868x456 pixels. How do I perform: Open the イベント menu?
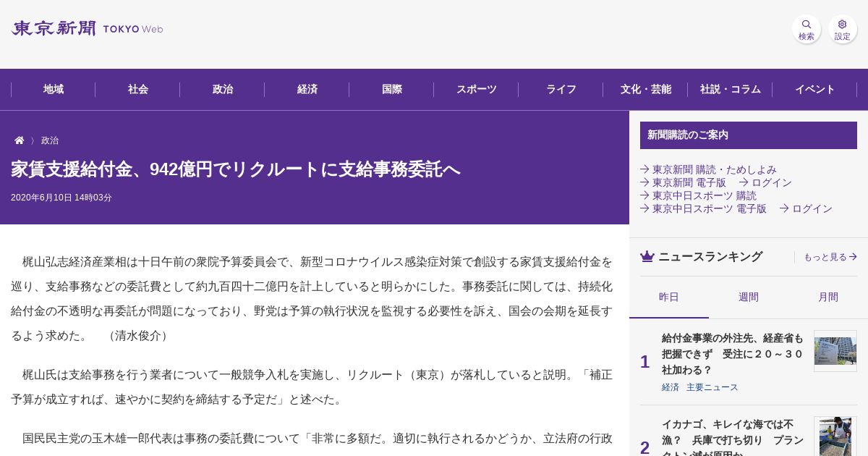pos(815,90)
